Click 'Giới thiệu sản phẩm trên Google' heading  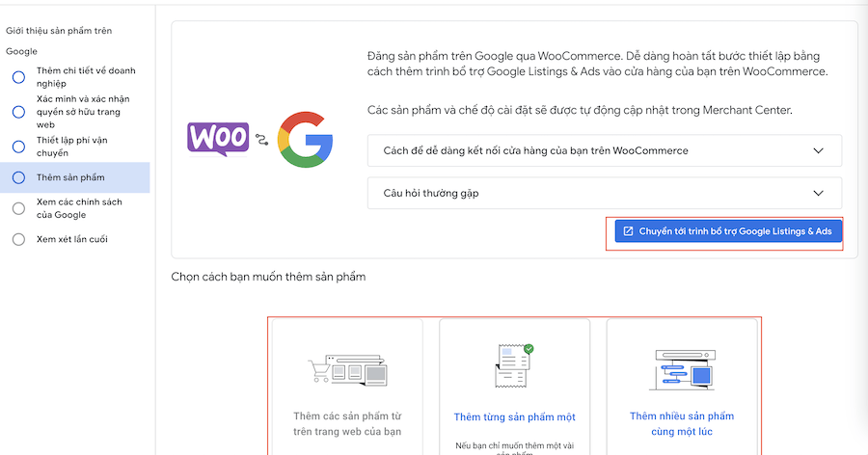pyautogui.click(x=59, y=40)
